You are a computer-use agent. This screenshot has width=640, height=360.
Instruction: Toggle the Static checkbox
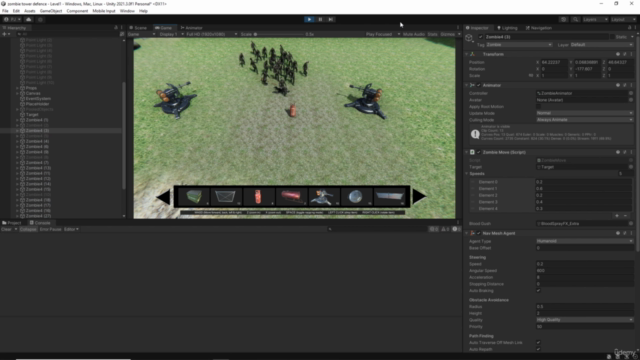pos(613,37)
